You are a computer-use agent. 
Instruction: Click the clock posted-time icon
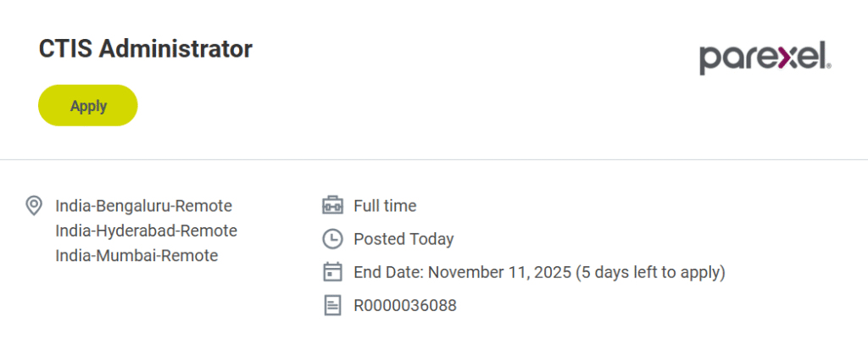pyautogui.click(x=332, y=239)
